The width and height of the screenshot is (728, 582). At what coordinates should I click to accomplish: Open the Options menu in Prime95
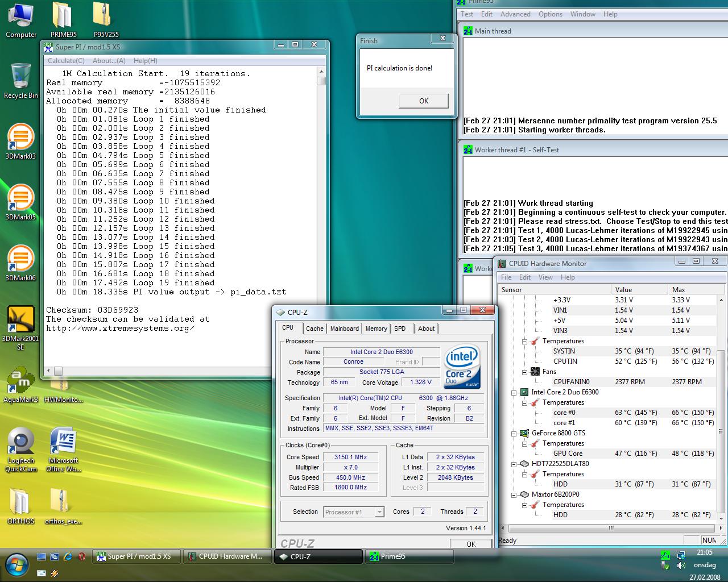pos(551,14)
